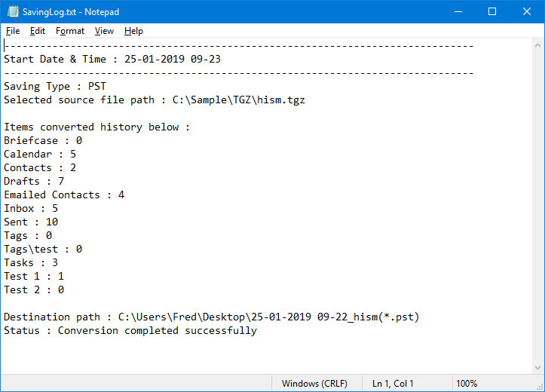Screen dimensions: 545x392
Task: Click the 'SavingLog.txt - Notepad' window title
Action: click(x=71, y=12)
